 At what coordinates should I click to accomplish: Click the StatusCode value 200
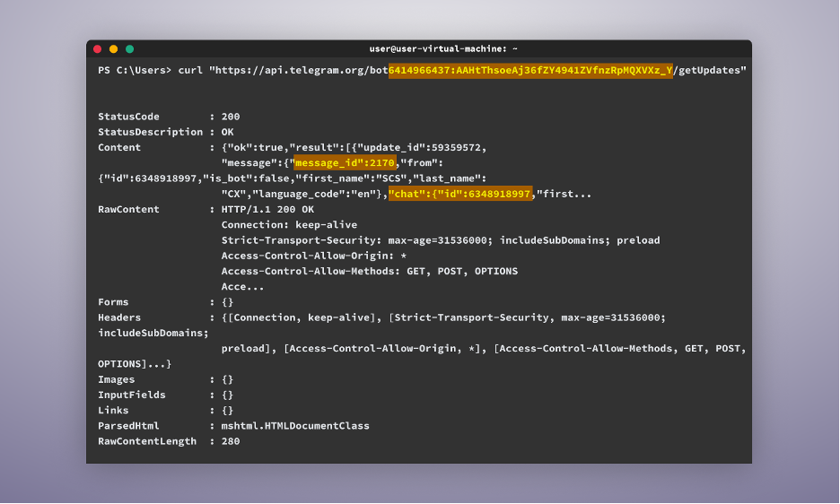[x=231, y=117]
